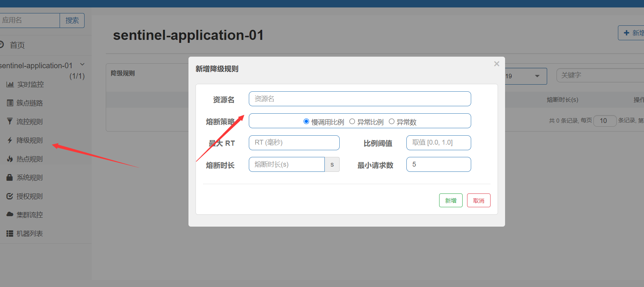Select the 异常数 radio option
This screenshot has width=644, height=287.
pos(391,122)
